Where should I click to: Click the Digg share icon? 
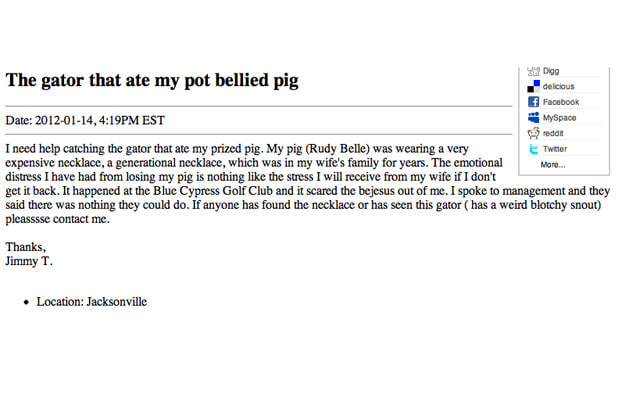[x=533, y=71]
